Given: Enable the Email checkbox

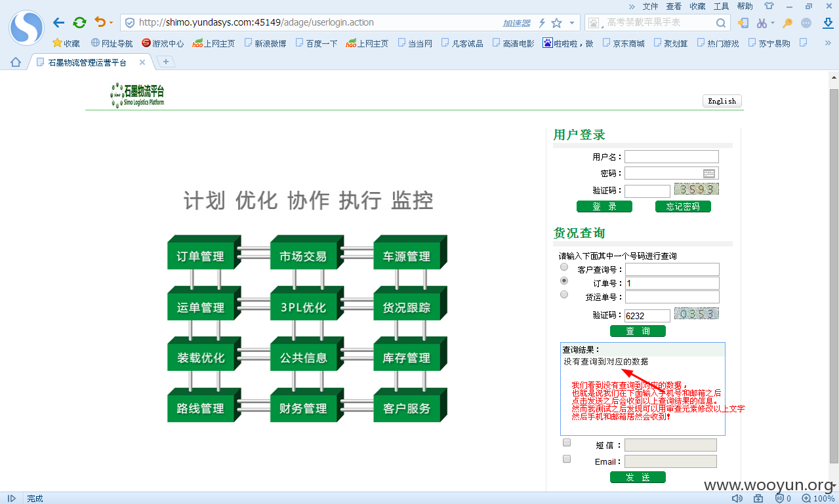Looking at the screenshot, I should pyautogui.click(x=567, y=459).
